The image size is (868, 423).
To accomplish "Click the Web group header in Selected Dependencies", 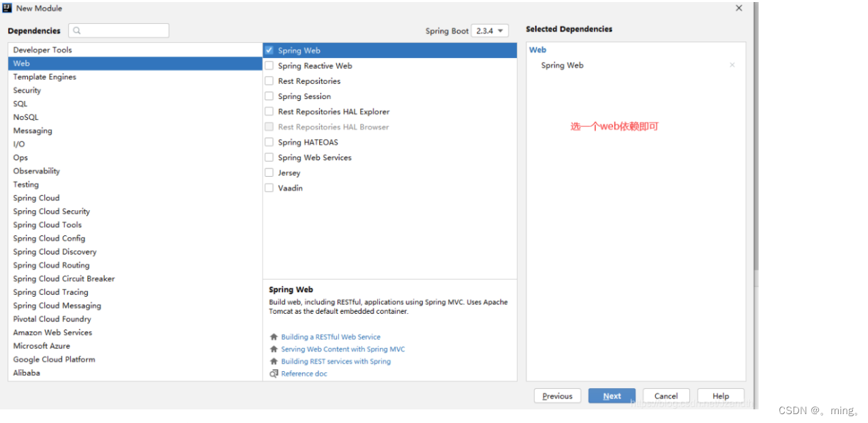I will 537,50.
